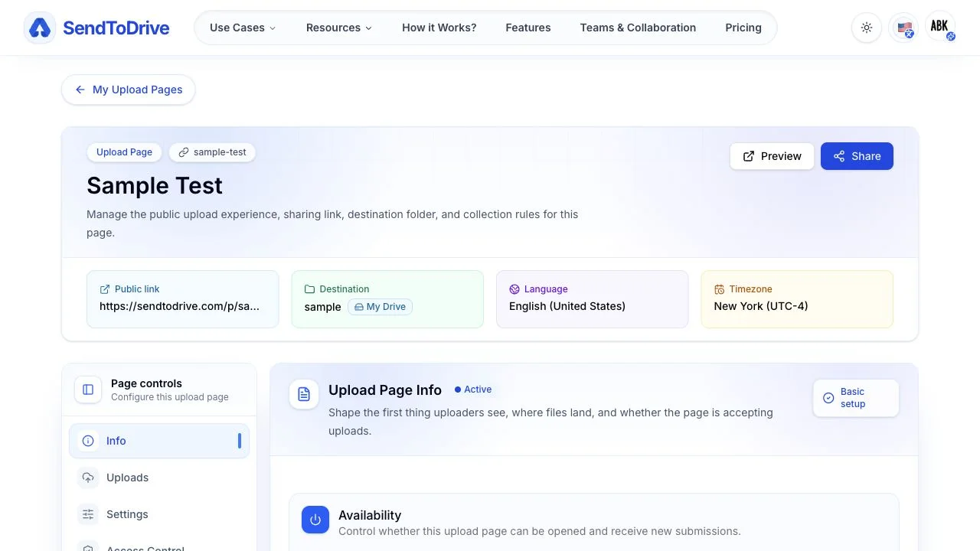980x551 pixels.
Task: Expand the Resources dropdown menu
Action: coord(339,28)
